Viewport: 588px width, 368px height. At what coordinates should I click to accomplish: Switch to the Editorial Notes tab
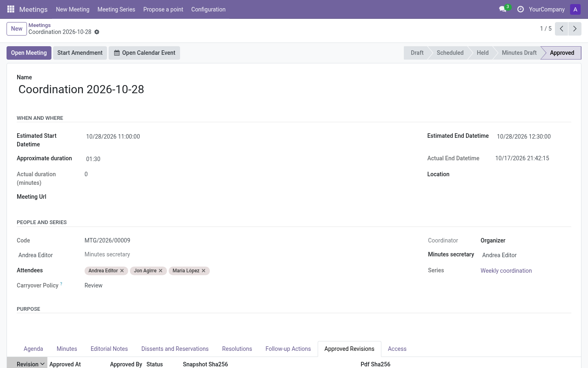point(109,349)
